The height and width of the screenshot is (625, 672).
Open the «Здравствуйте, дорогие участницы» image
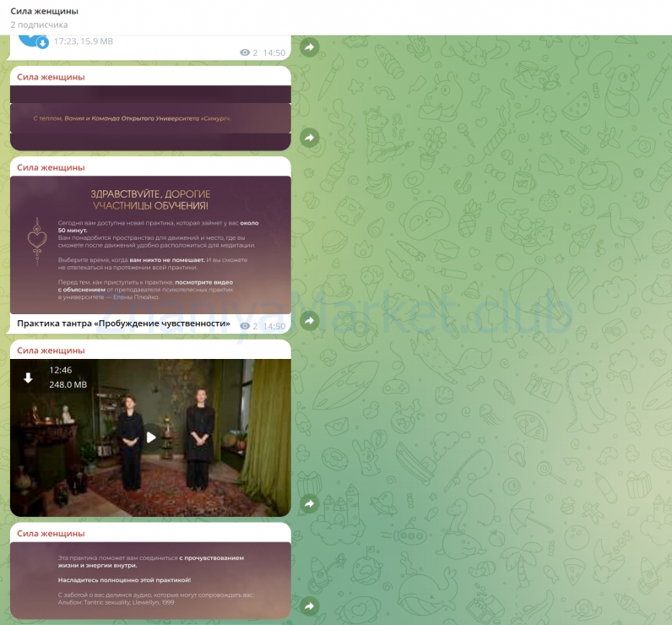(x=150, y=245)
